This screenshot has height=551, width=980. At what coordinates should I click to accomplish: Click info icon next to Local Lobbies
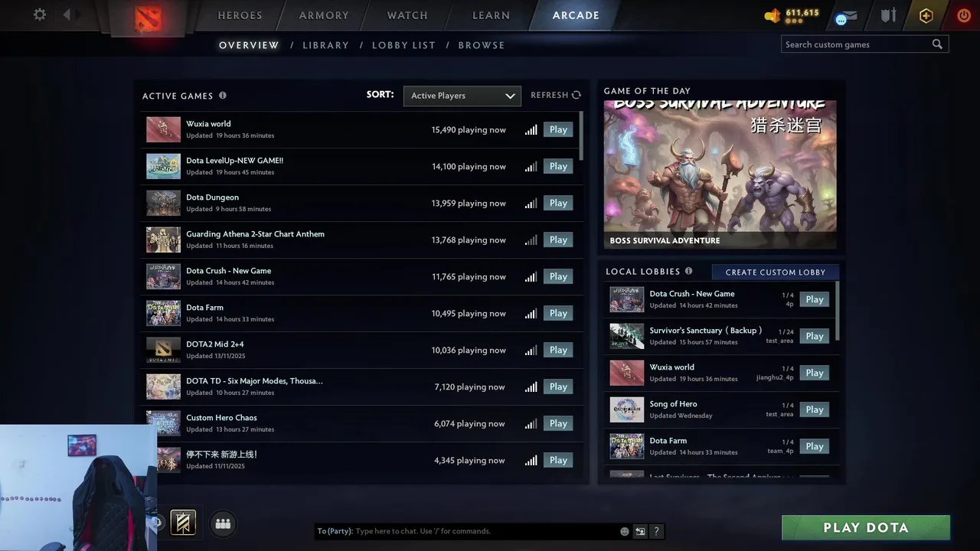click(688, 271)
